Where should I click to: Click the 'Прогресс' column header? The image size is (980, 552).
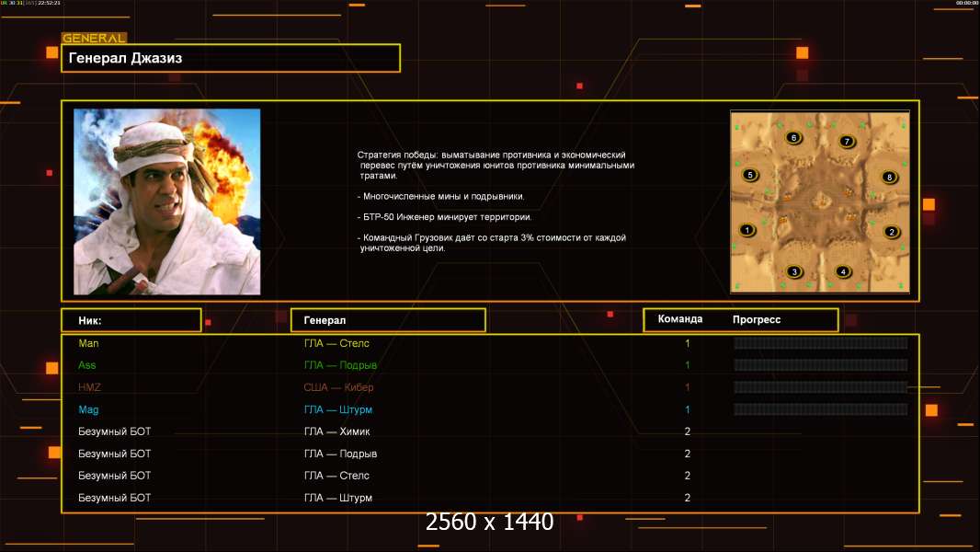pyautogui.click(x=757, y=319)
